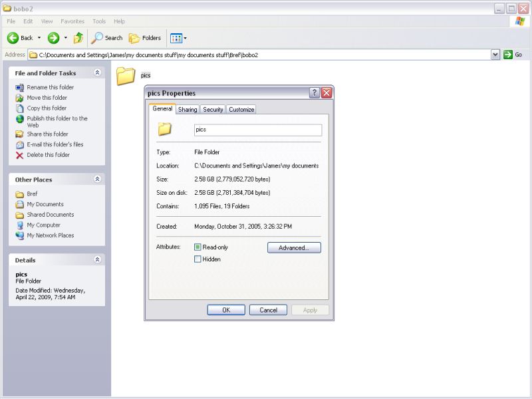The width and height of the screenshot is (532, 399).
Task: Click the Publish folder globe icon
Action: click(20, 119)
